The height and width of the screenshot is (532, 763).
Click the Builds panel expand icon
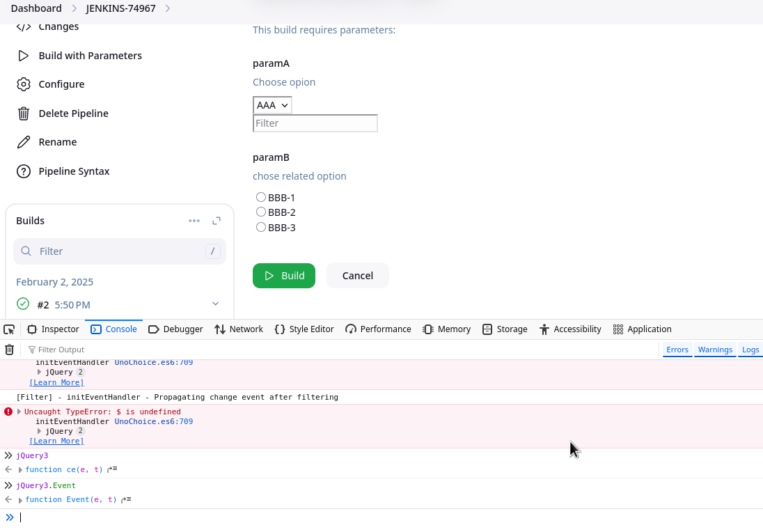pos(217,221)
